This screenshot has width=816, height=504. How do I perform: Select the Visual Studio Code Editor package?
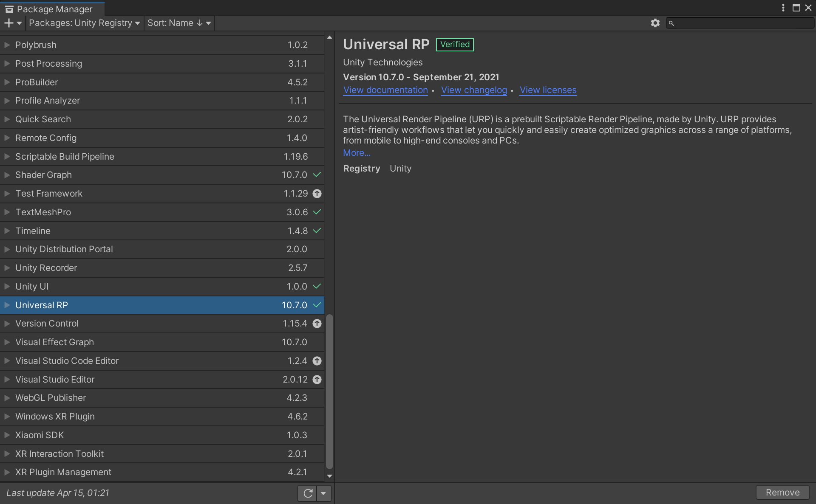point(162,361)
